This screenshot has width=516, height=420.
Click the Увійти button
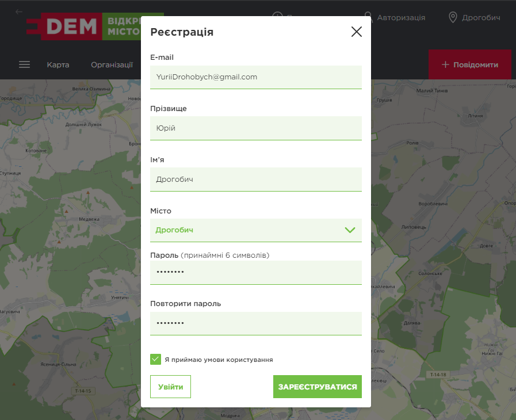(x=170, y=387)
